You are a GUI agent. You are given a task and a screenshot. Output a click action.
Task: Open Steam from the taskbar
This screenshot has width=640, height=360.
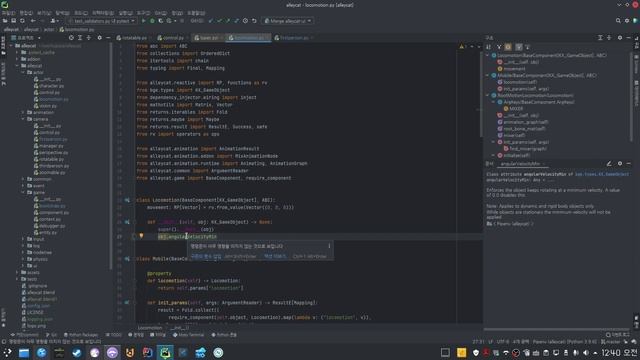[77, 353]
